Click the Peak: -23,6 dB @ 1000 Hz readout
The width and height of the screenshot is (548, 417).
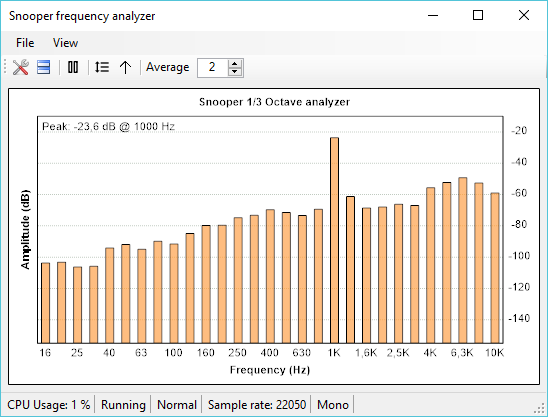coord(108,126)
